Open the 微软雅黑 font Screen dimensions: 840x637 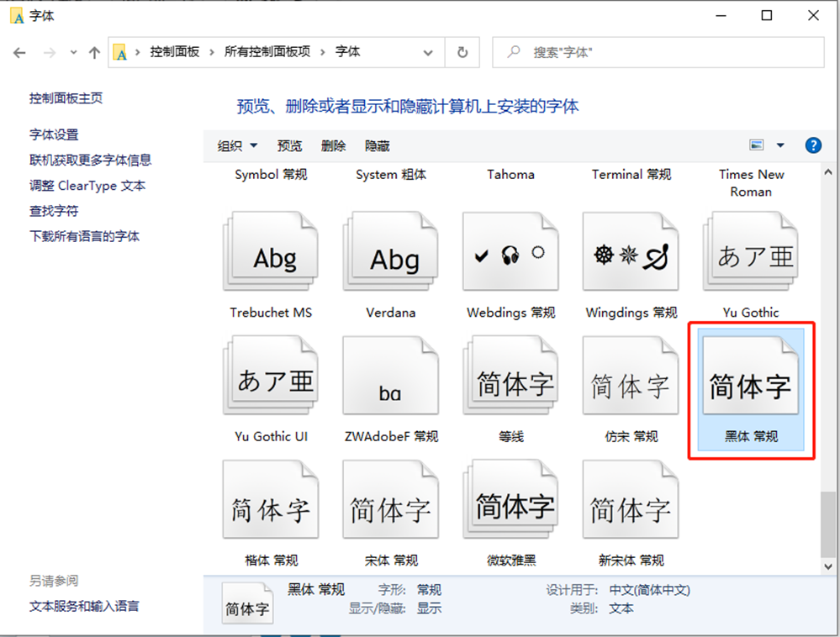(510, 499)
